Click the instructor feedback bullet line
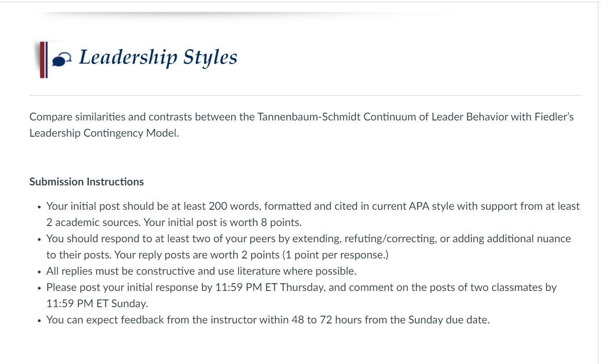This screenshot has height=364, width=601. (x=268, y=320)
